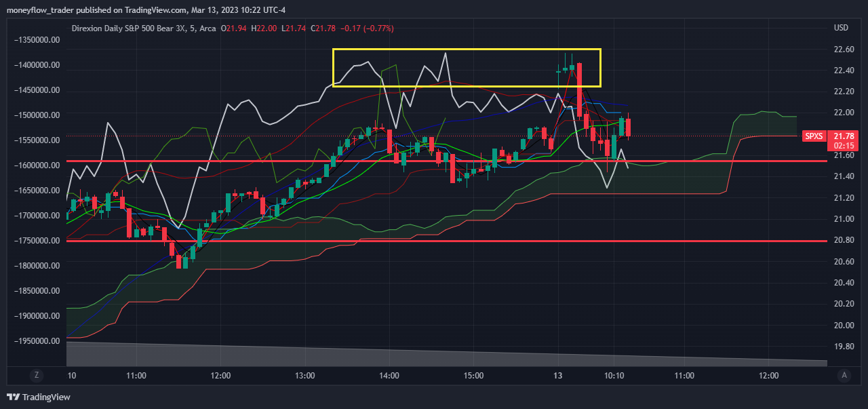Click the −1550000.00 left axis label
The width and height of the screenshot is (868, 409).
click(37, 140)
